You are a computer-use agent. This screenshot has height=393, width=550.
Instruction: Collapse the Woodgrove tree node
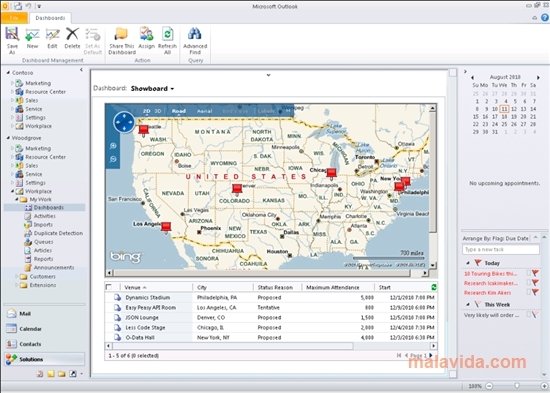pyautogui.click(x=8, y=138)
